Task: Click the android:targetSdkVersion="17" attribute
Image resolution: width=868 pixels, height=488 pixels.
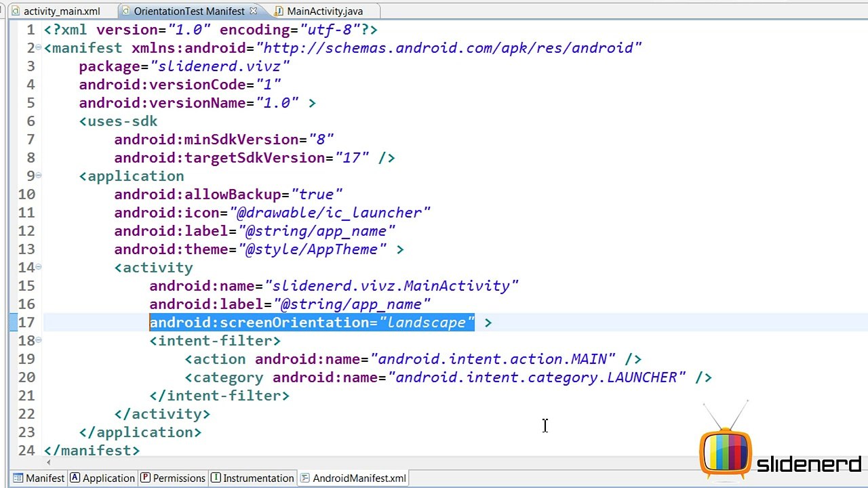Action: pos(241,158)
